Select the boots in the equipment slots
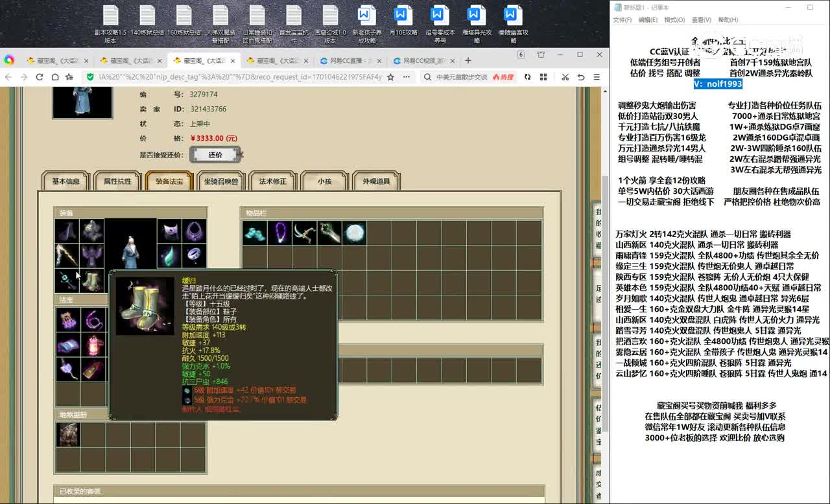Screen dimensions: 830x504 click(x=92, y=280)
